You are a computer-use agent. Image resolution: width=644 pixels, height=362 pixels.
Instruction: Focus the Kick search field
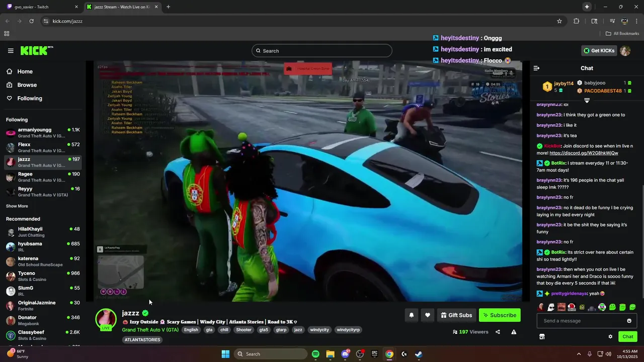322,51
